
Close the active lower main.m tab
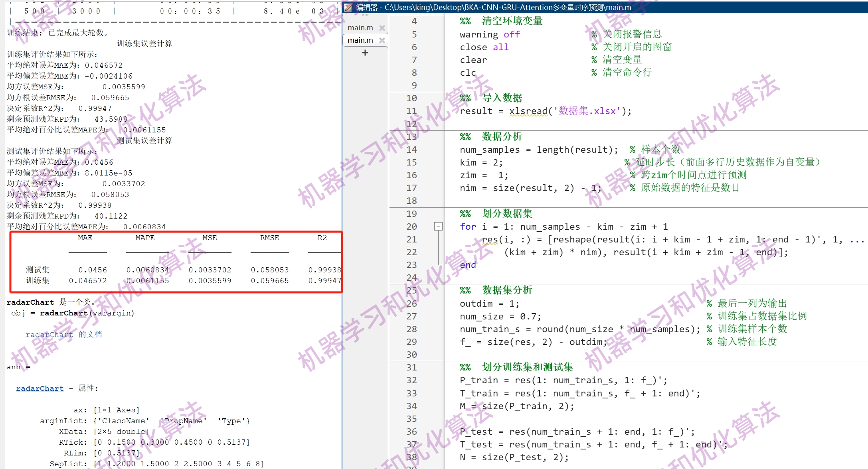(382, 40)
